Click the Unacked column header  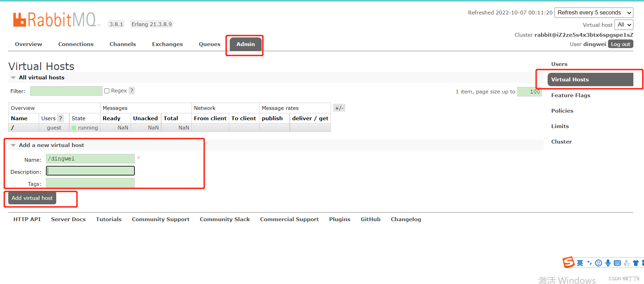pyautogui.click(x=145, y=118)
